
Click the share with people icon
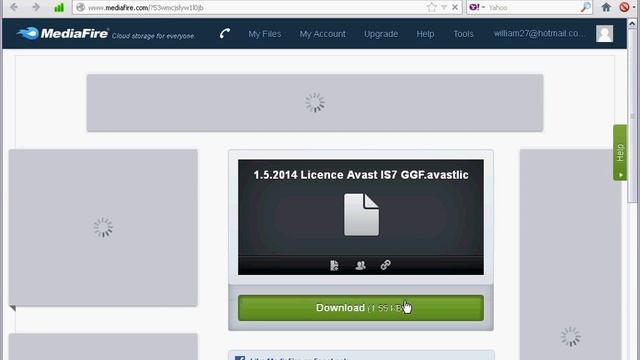click(x=360, y=265)
